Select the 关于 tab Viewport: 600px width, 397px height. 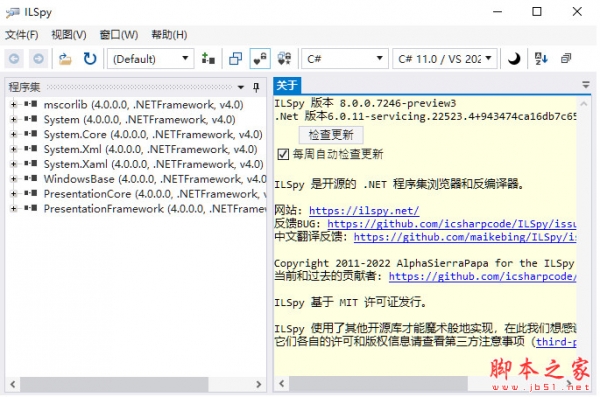tap(287, 85)
